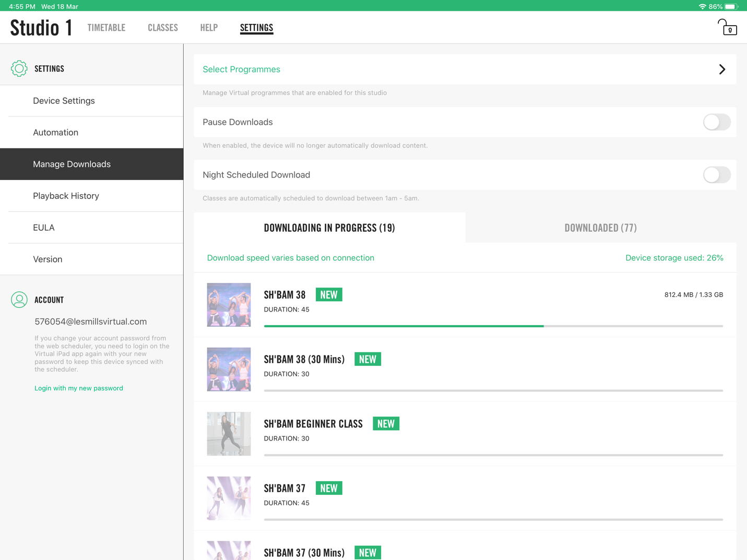The image size is (747, 560).
Task: Click the Select Programmes link
Action: (241, 69)
